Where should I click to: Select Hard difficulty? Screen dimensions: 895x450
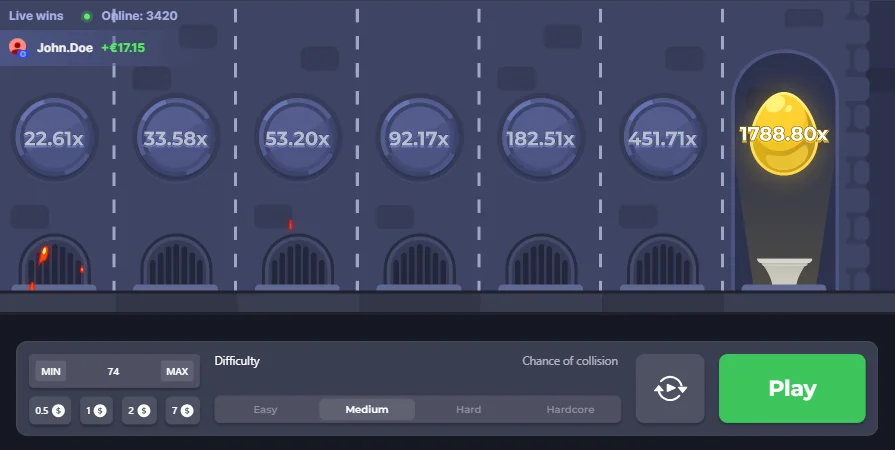click(x=469, y=409)
